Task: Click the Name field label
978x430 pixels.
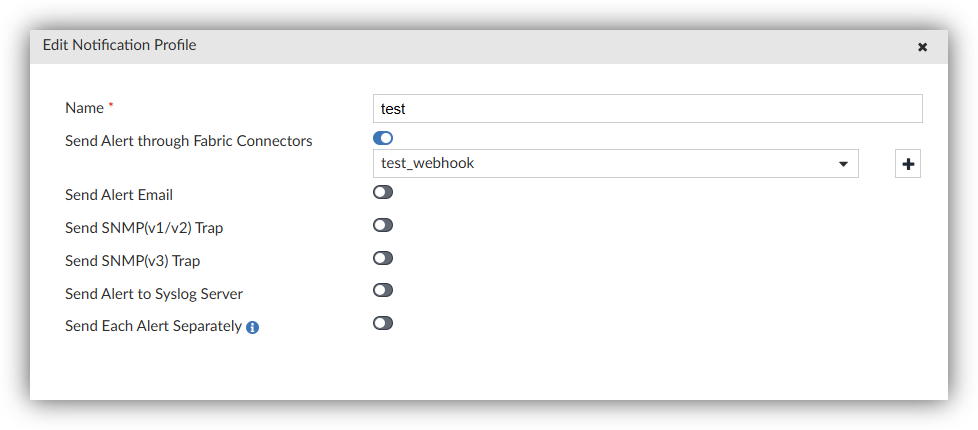Action: (85, 107)
